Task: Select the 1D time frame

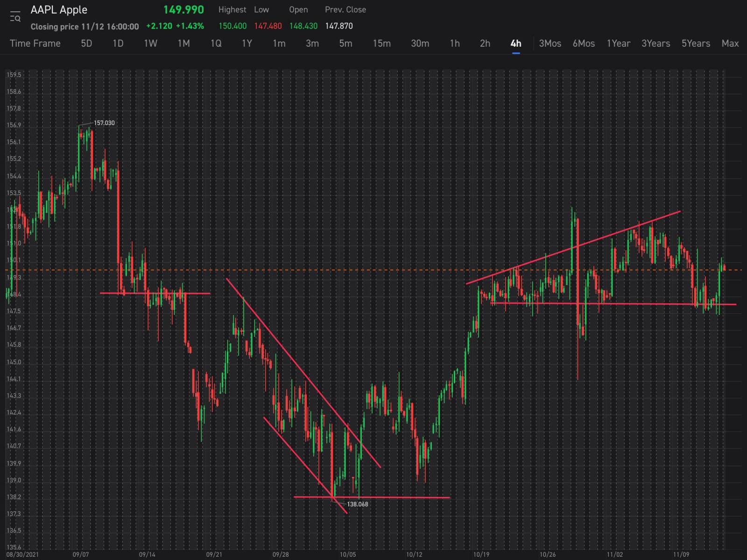Action: 118,43
